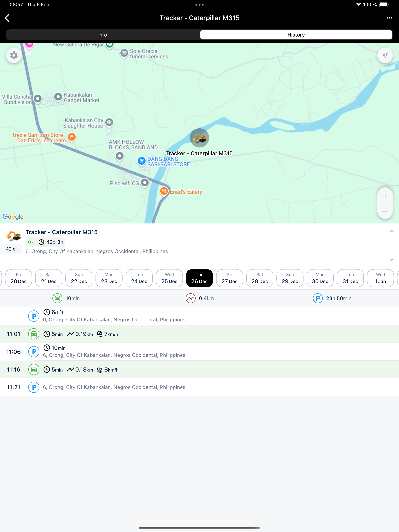The height and width of the screenshot is (532, 399).
Task: Open the 11:16 trip row
Action: click(x=199, y=369)
